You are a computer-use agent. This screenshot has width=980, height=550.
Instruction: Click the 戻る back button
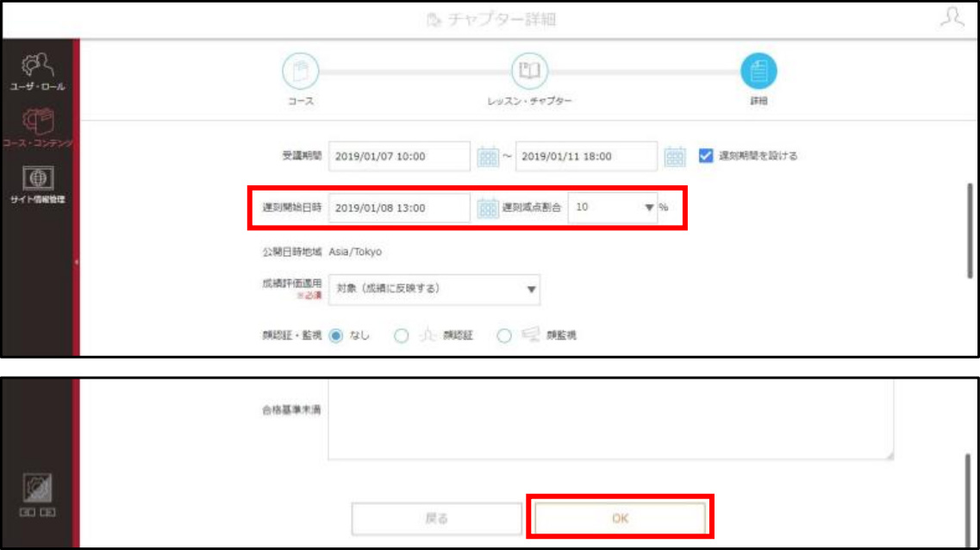point(436,518)
